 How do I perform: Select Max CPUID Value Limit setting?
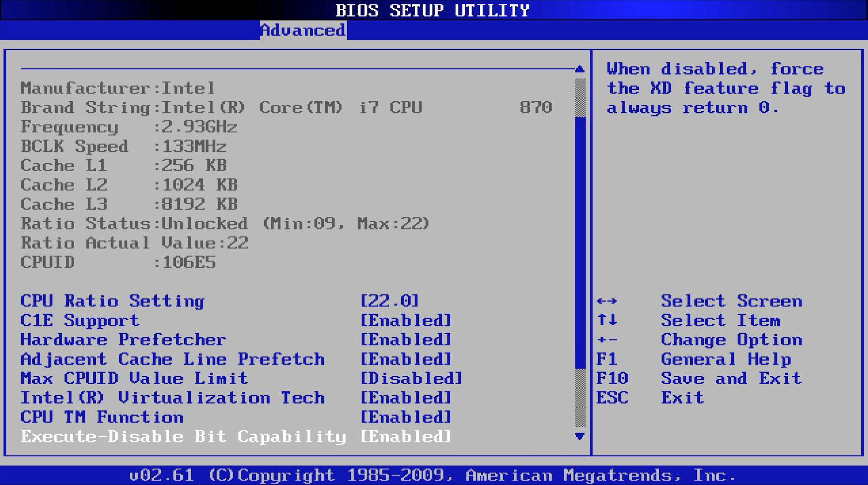click(134, 379)
